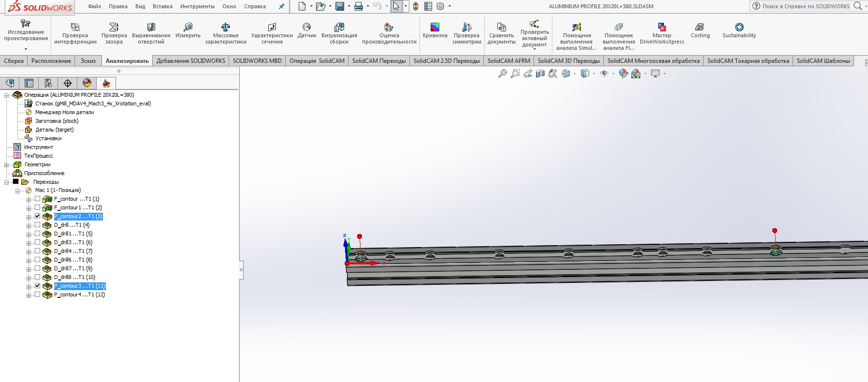Switch to the Сборка tab
The width and height of the screenshot is (868, 382).
tap(14, 61)
